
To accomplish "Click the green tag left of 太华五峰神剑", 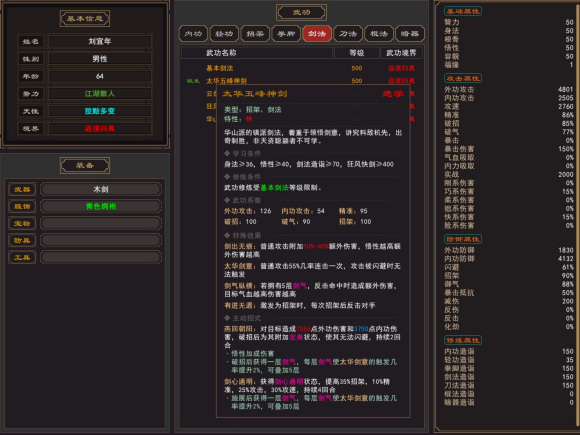I will coord(193,81).
